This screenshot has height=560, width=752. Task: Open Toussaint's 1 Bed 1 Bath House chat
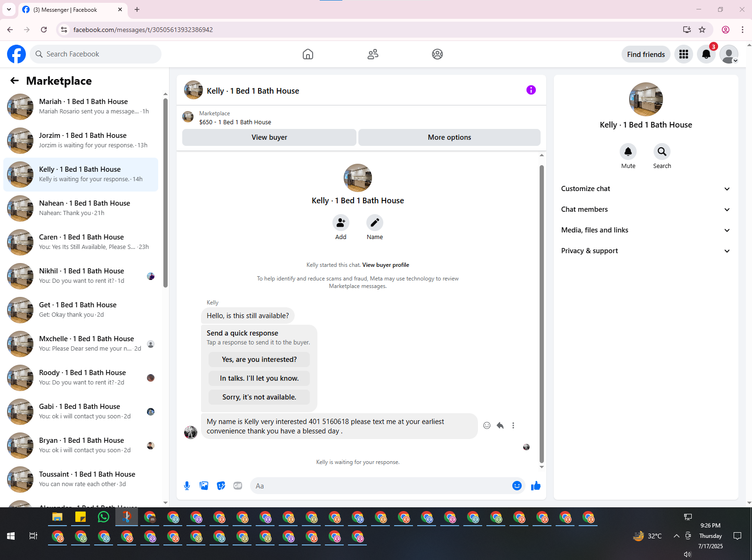point(81,480)
